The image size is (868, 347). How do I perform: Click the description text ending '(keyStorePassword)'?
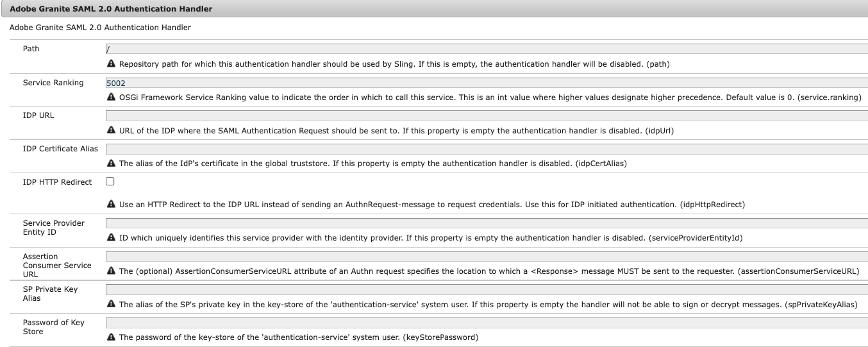click(298, 337)
